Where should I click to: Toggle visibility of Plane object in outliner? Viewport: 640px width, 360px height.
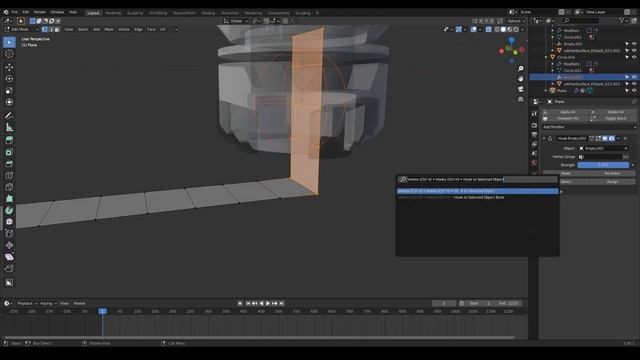point(634,91)
